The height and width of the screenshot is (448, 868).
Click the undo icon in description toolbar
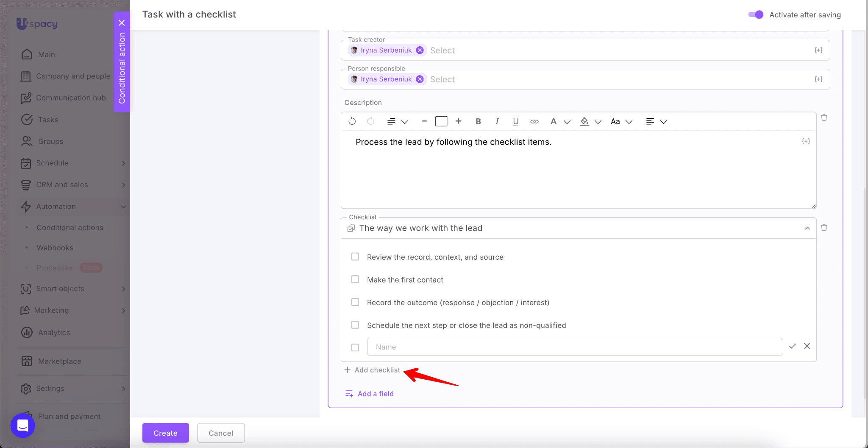(x=352, y=121)
